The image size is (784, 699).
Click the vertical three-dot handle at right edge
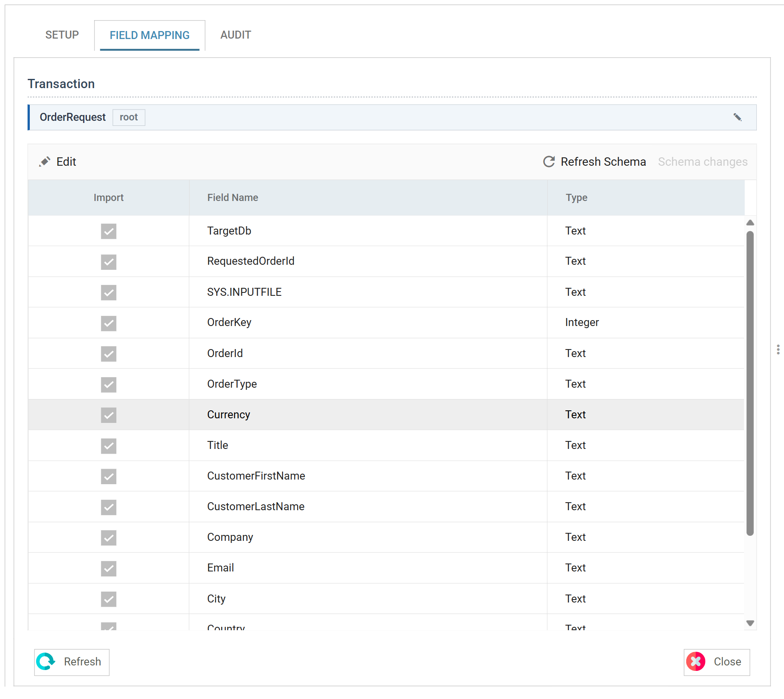pyautogui.click(x=778, y=349)
